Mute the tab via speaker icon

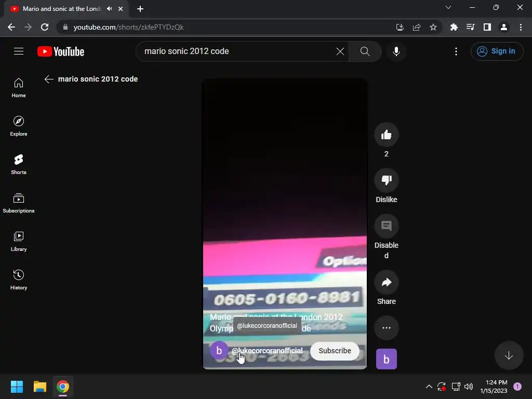pyautogui.click(x=109, y=9)
